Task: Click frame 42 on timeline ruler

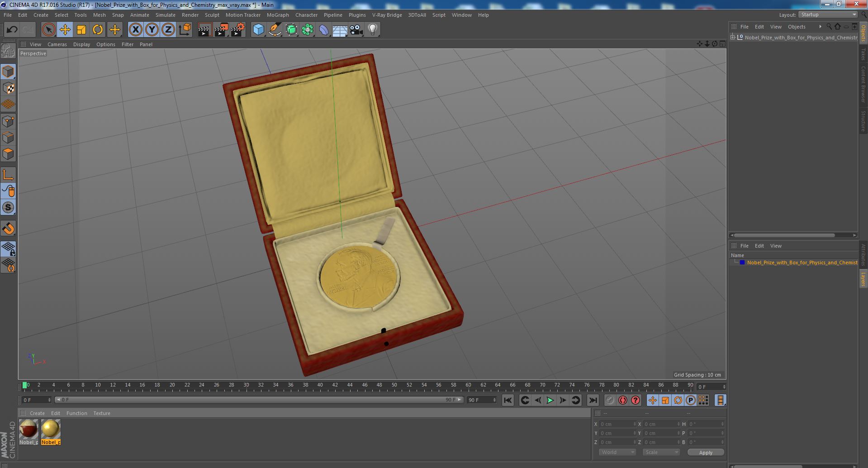Action: click(x=335, y=386)
